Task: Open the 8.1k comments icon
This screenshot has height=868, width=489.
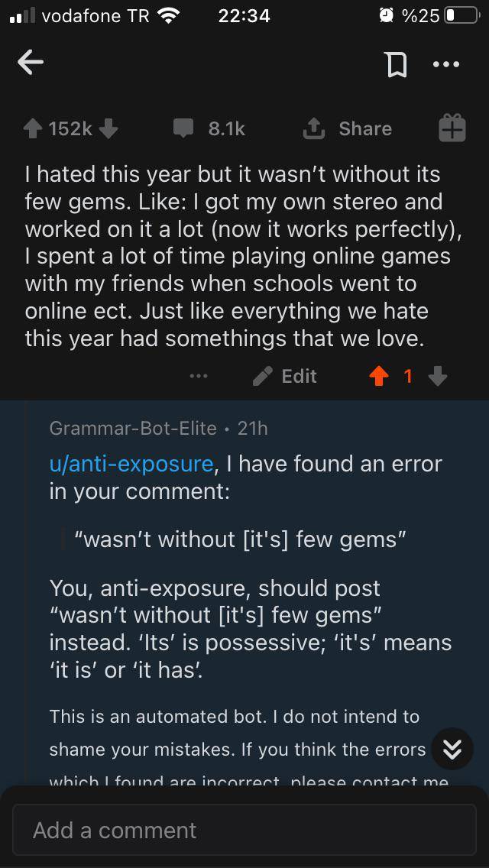Action: [x=183, y=129]
